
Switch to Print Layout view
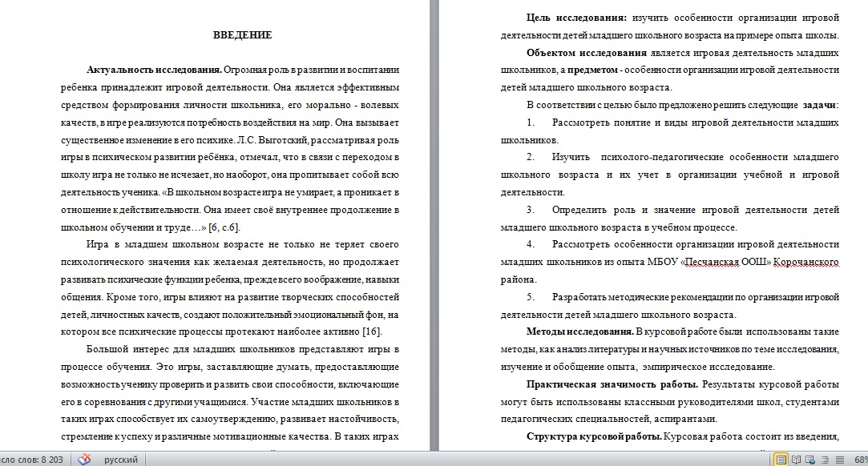781,460
